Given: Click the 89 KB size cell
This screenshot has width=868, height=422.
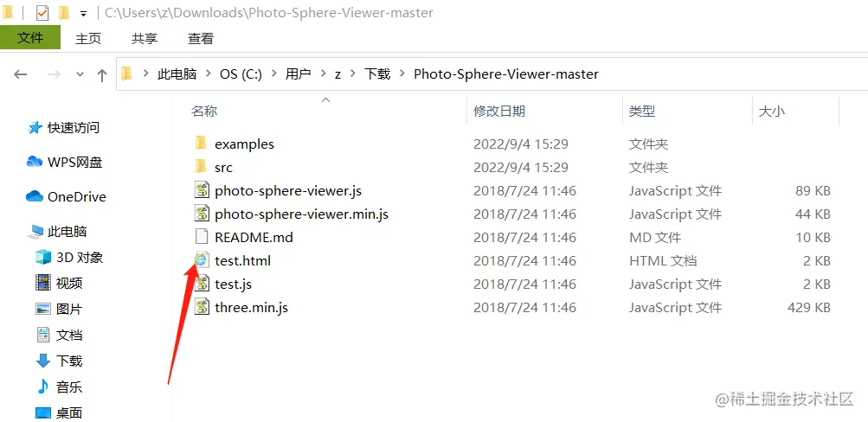Looking at the screenshot, I should pos(813,191).
